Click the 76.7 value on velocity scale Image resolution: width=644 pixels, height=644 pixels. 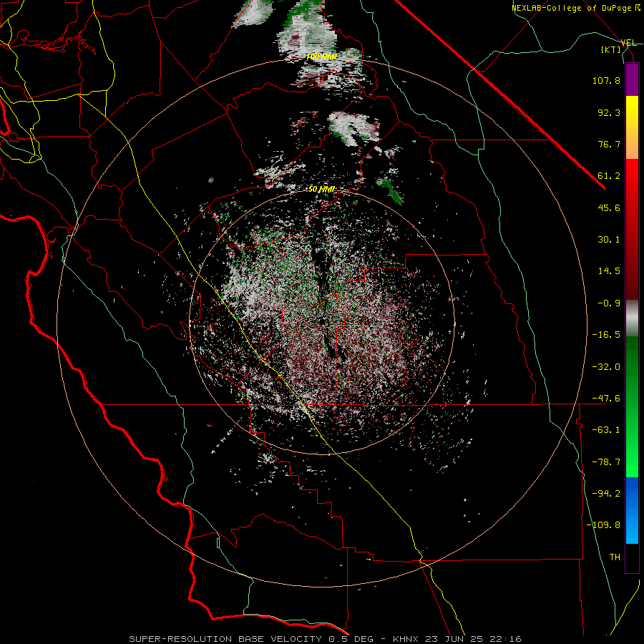(x=609, y=144)
